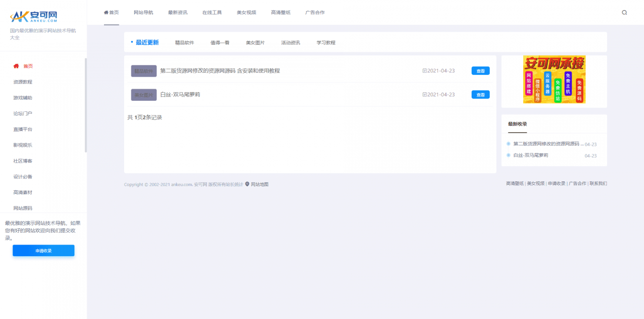Click the blue snowflake icon beside 白丝-双马尾萝莉 in 最新收录

pos(508,155)
